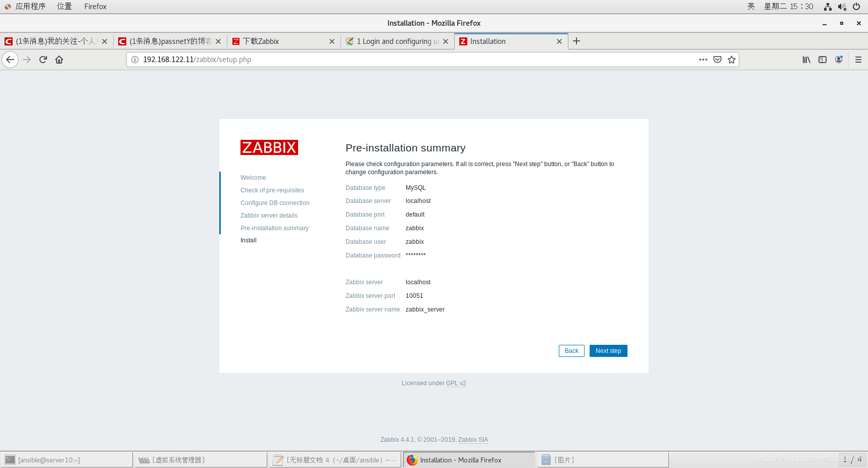Switch to 图片 window in taskbar
868x468 pixels.
click(x=603, y=460)
